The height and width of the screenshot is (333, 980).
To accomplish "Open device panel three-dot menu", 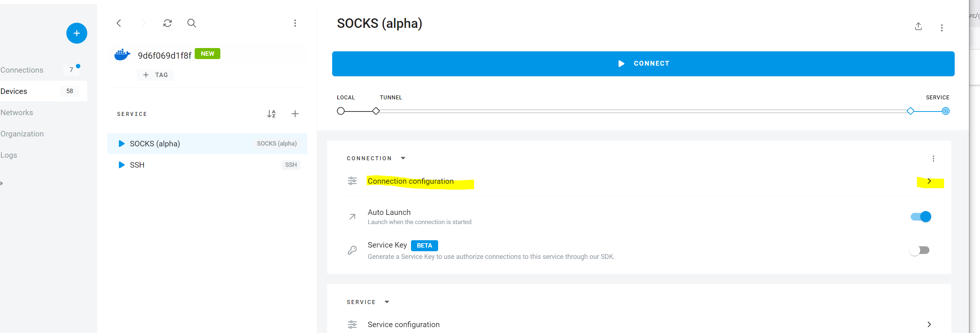I will [x=295, y=23].
